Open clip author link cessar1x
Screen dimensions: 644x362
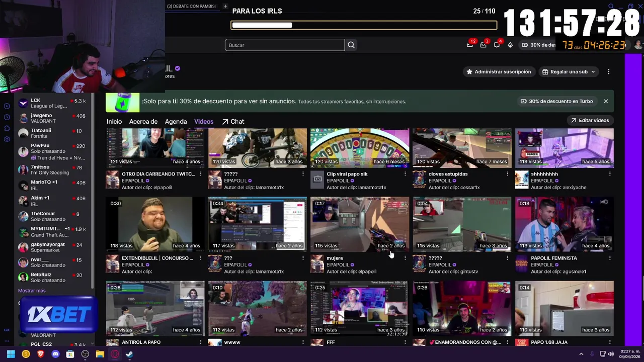[x=469, y=188]
